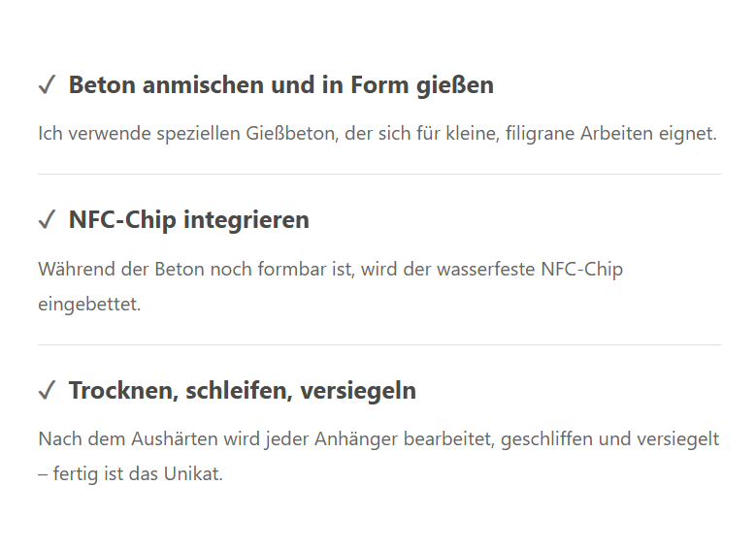The image size is (756, 550).
Task: Click the word "Anhänger" in last paragraph
Action: [x=351, y=439]
